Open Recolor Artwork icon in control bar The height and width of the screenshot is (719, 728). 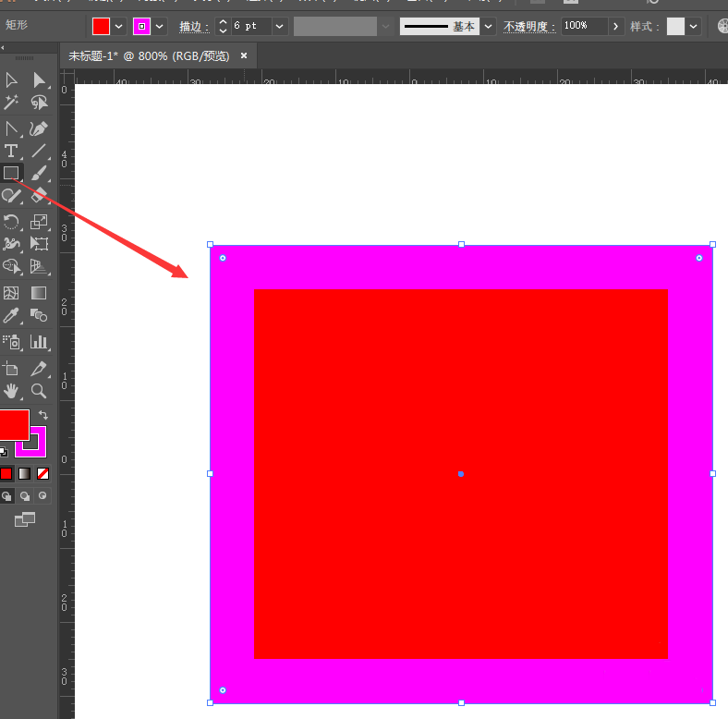722,26
